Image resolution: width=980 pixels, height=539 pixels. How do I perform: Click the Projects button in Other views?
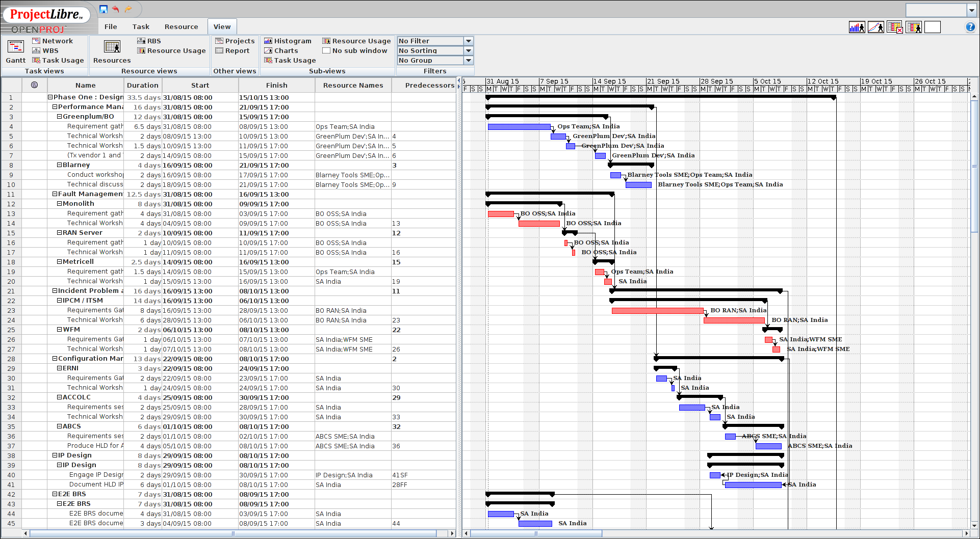235,41
